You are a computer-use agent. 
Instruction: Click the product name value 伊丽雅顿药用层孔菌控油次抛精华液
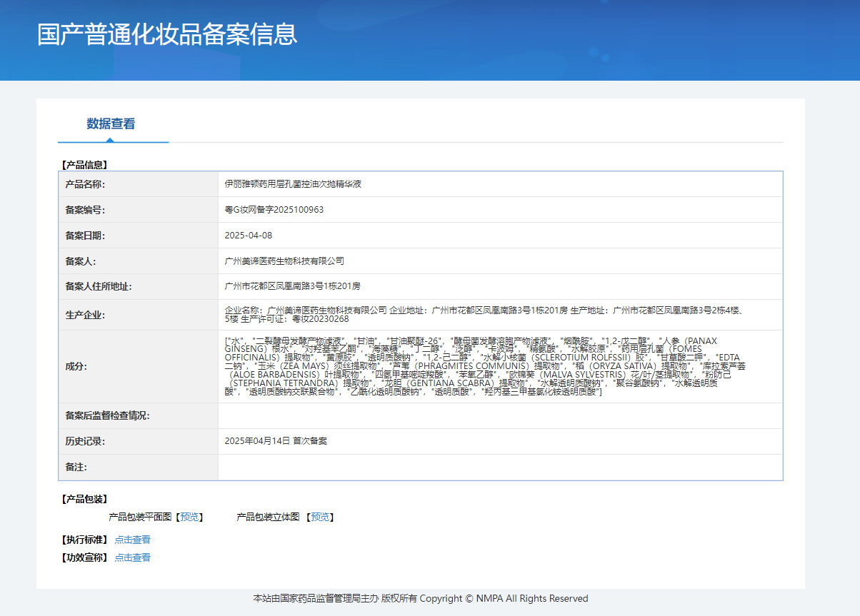tap(293, 184)
